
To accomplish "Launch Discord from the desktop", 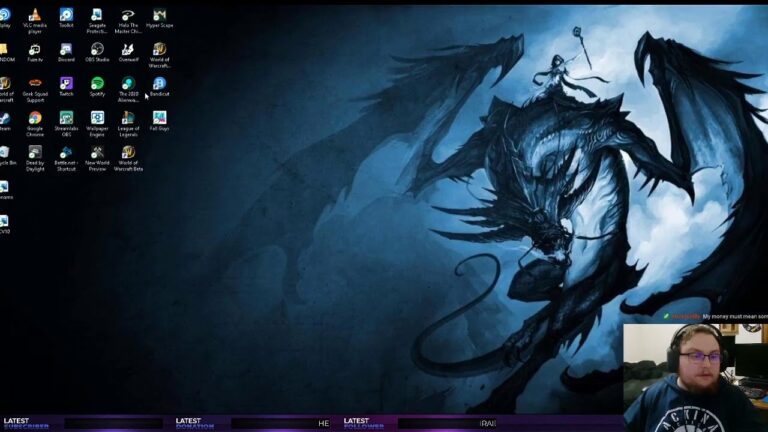I will pos(66,52).
